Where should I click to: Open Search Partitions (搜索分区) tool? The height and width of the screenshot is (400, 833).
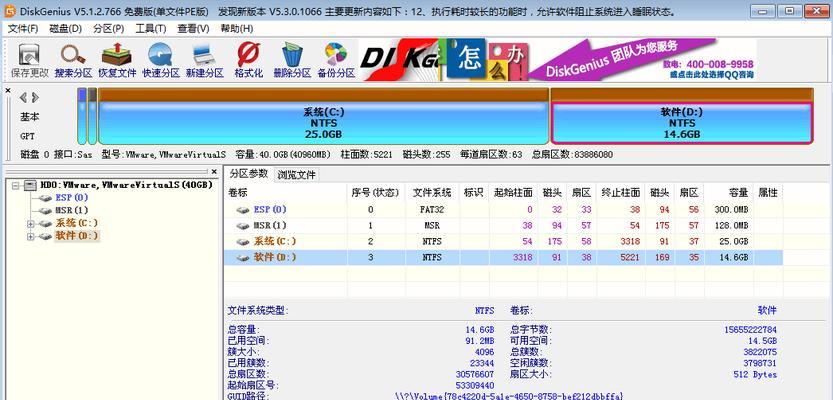tap(73, 61)
